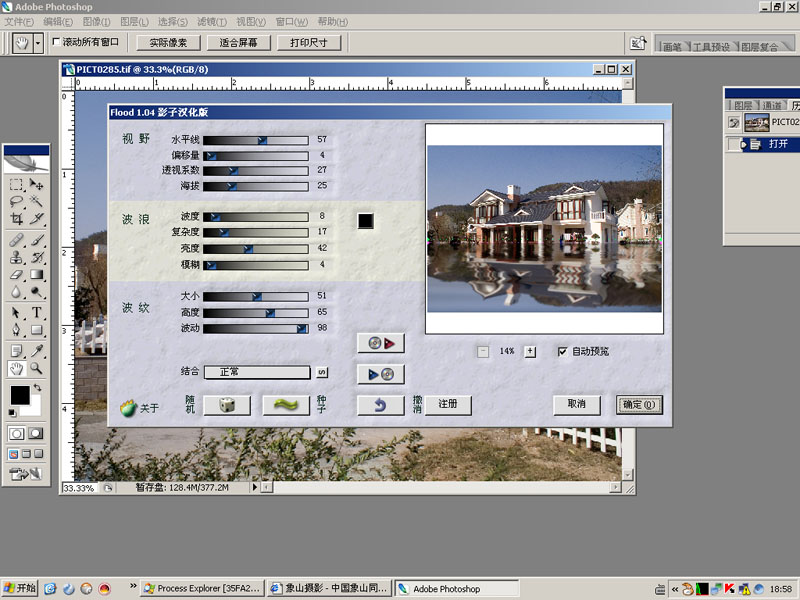Open the File menu
Screen dimensions: 800x600
click(x=19, y=21)
